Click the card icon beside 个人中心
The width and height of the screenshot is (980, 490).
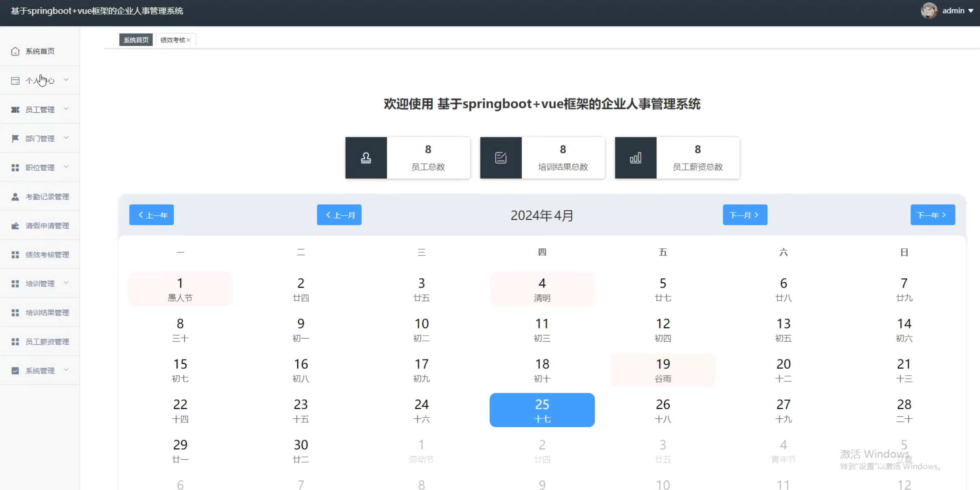[x=15, y=81]
